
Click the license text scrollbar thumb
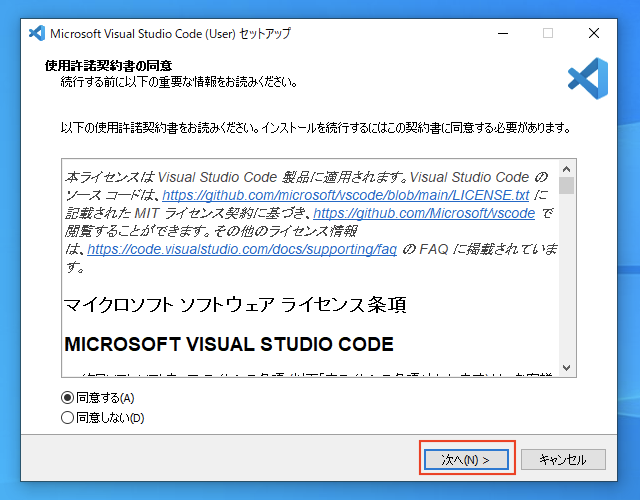567,185
